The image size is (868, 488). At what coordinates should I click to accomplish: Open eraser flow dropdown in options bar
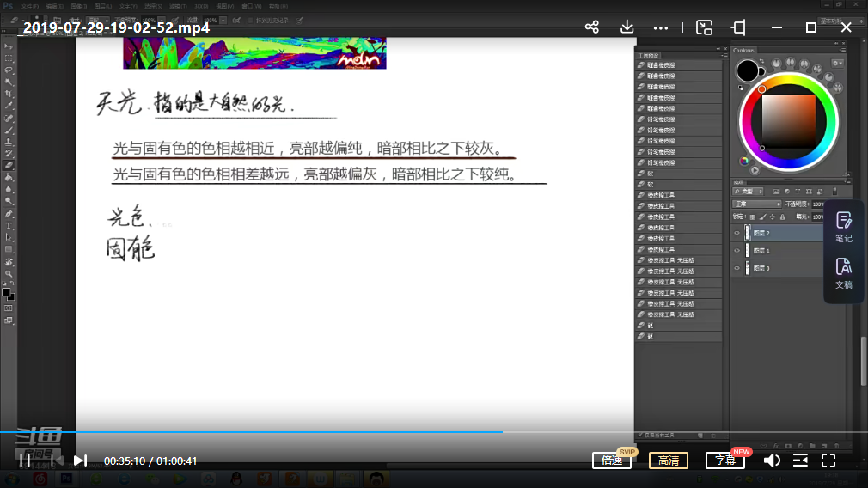pyautogui.click(x=223, y=21)
